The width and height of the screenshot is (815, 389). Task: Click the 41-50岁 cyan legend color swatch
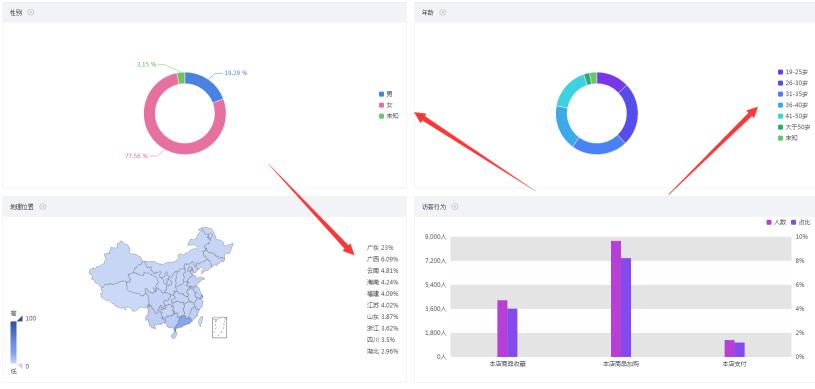coord(780,116)
